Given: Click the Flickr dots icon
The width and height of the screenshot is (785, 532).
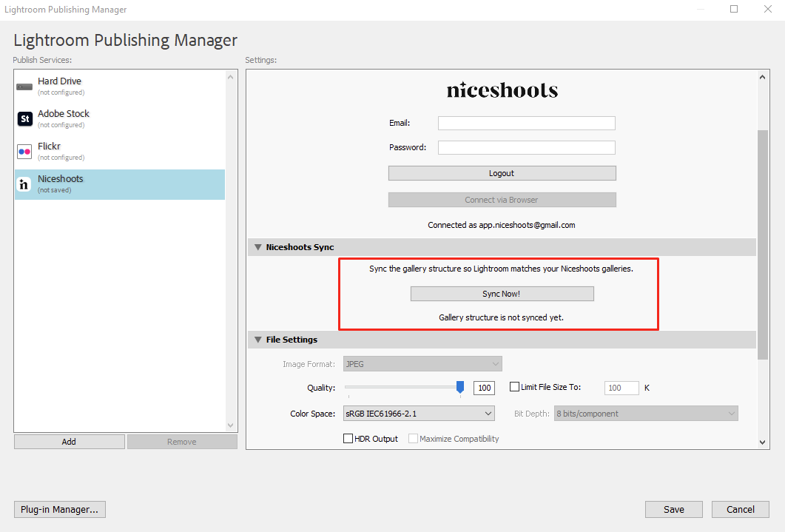Looking at the screenshot, I should [x=24, y=151].
